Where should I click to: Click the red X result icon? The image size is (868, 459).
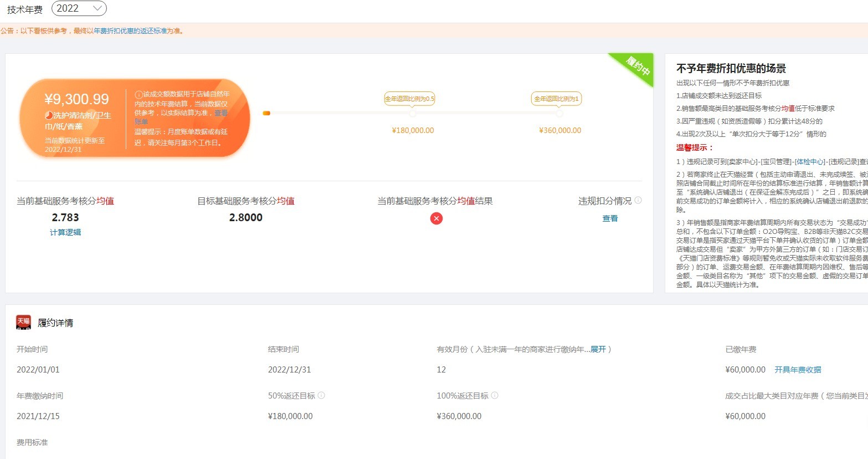(x=436, y=218)
